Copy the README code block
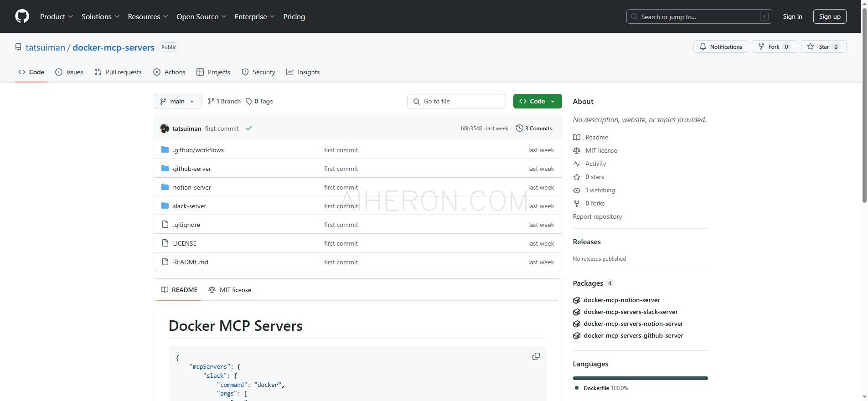The height and width of the screenshot is (401, 868). (x=536, y=356)
